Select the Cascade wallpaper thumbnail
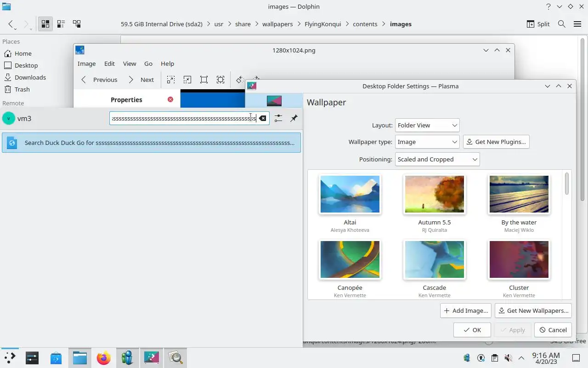The image size is (588, 368). (435, 259)
